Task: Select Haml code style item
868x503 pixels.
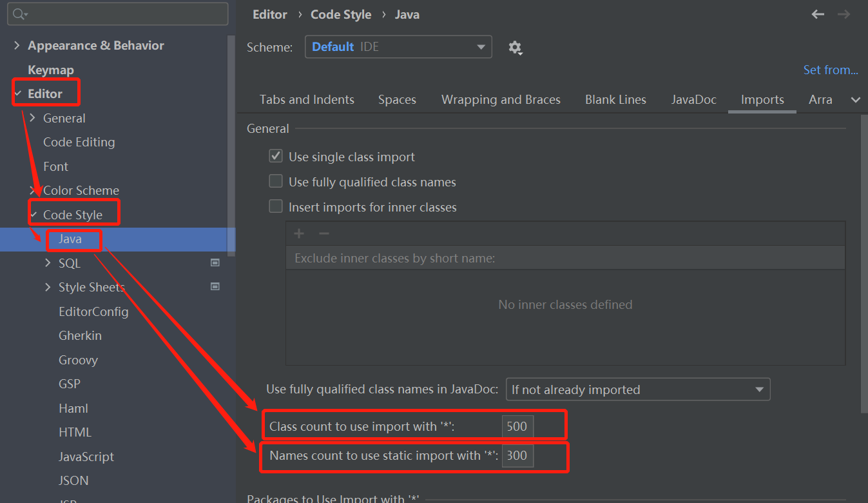Action: (x=73, y=408)
